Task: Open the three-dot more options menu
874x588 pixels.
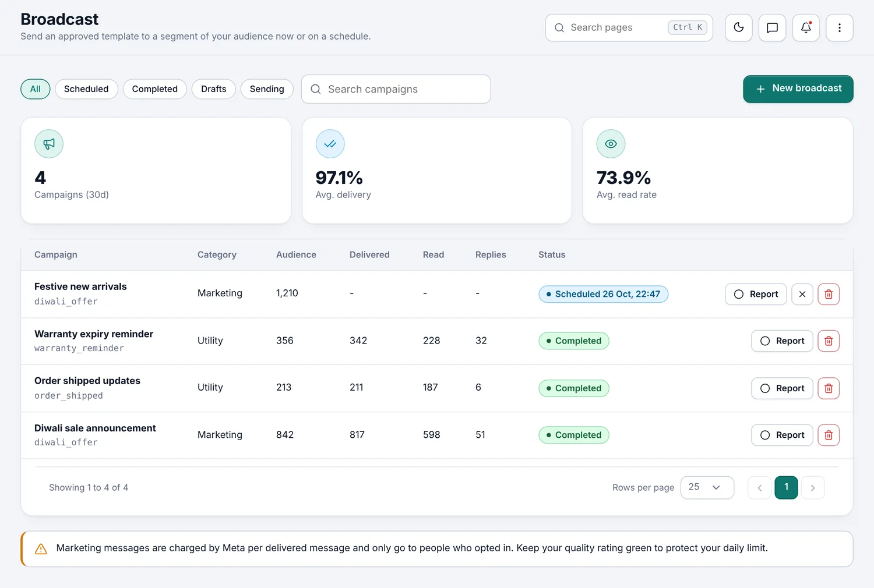Action: pyautogui.click(x=840, y=27)
